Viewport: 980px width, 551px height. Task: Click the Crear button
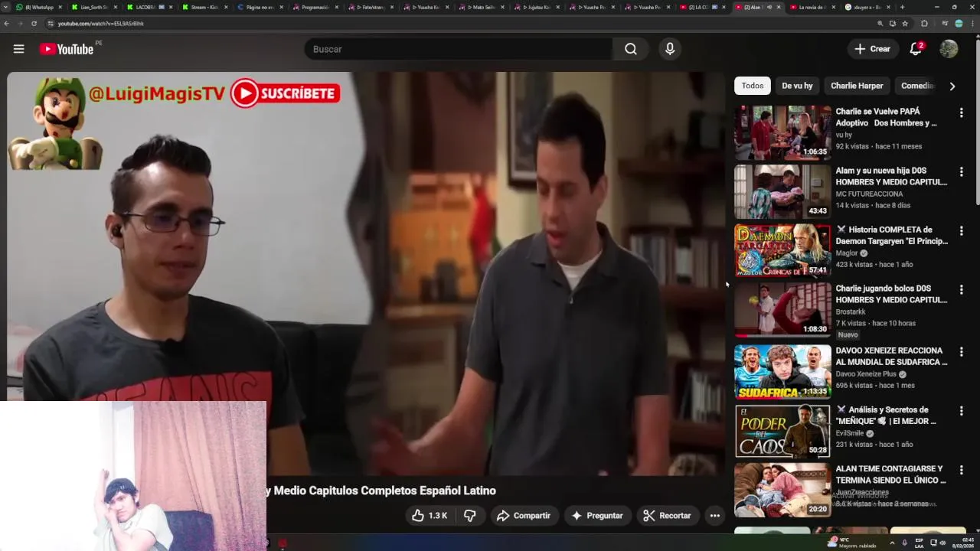coord(873,49)
